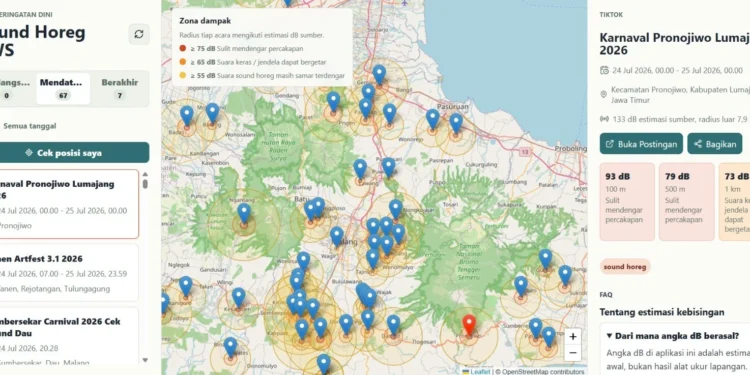Zoom in with the map plus button
750x375 pixels.
tap(573, 337)
